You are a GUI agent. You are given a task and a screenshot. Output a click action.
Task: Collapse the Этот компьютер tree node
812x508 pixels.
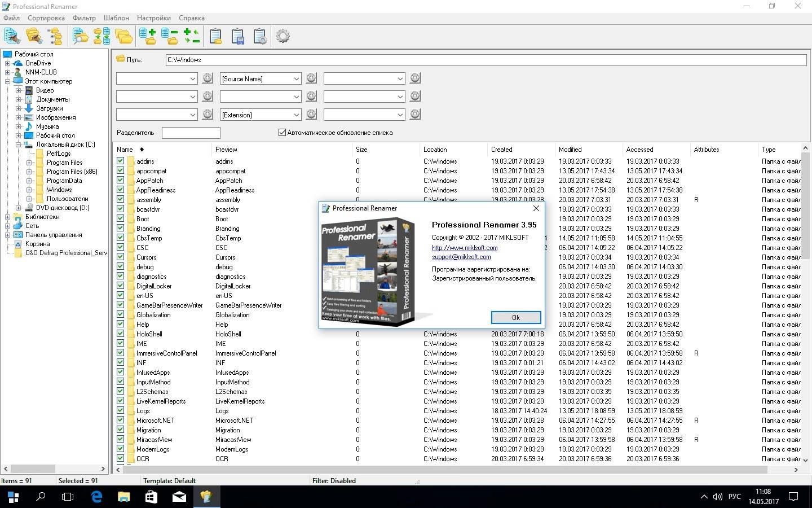(x=7, y=81)
